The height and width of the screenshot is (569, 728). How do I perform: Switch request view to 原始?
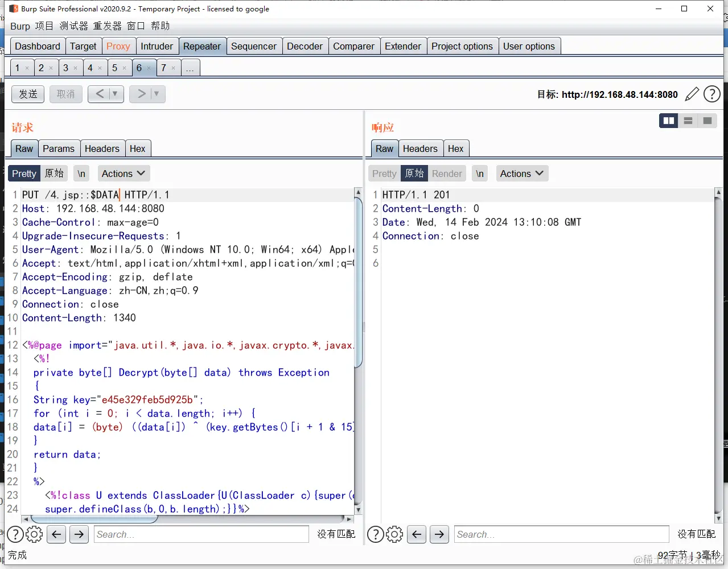(54, 174)
